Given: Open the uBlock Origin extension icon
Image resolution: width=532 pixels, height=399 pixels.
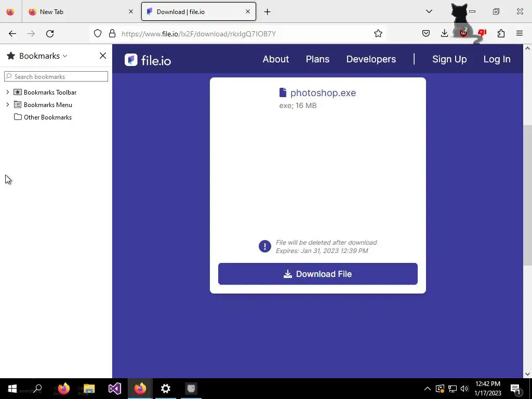Looking at the screenshot, I should [x=463, y=33].
